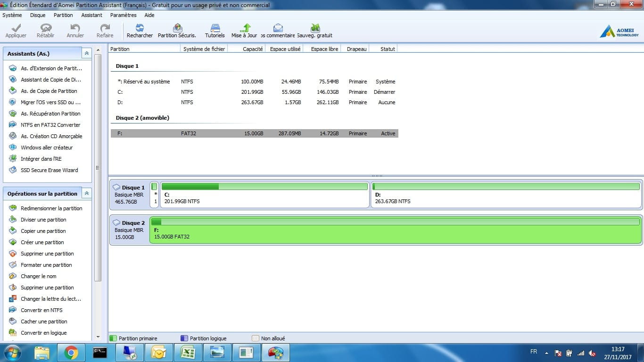Click Convertir en NTFS link

[x=41, y=310]
